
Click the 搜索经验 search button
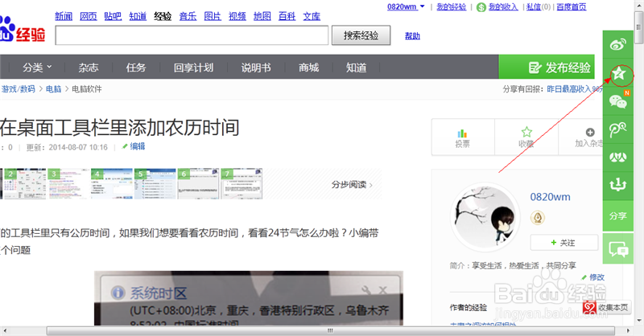(361, 35)
